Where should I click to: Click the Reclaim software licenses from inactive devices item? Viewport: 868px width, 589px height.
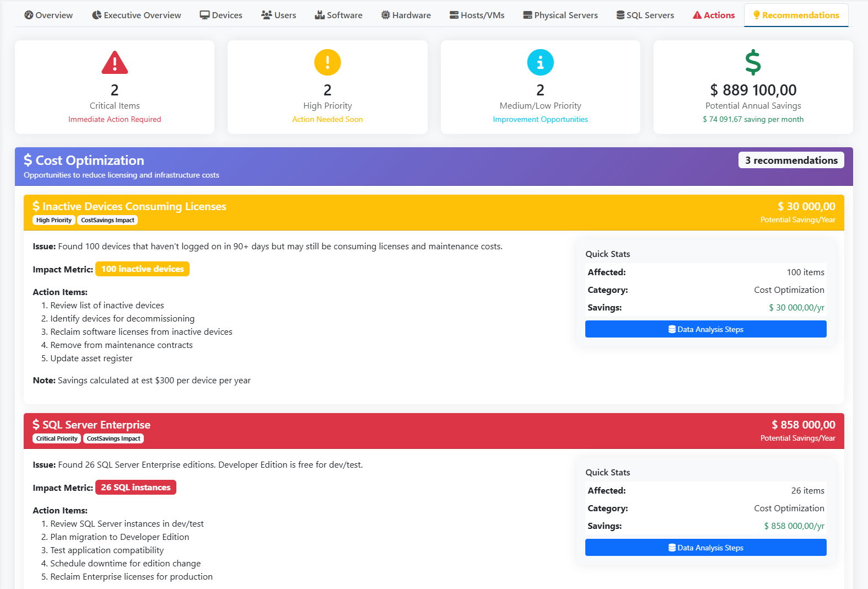141,332
